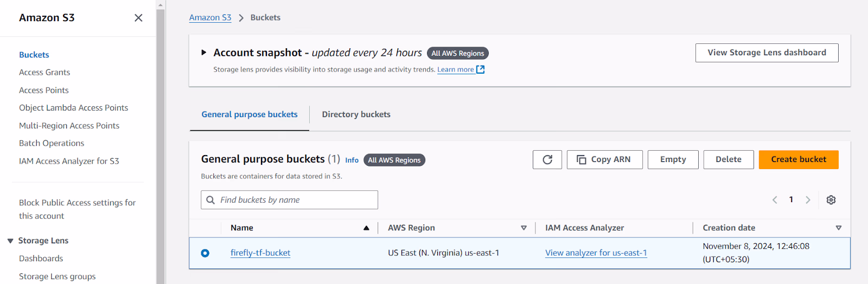The width and height of the screenshot is (868, 284).
Task: Click the Buckets breadcrumb text
Action: 265,18
